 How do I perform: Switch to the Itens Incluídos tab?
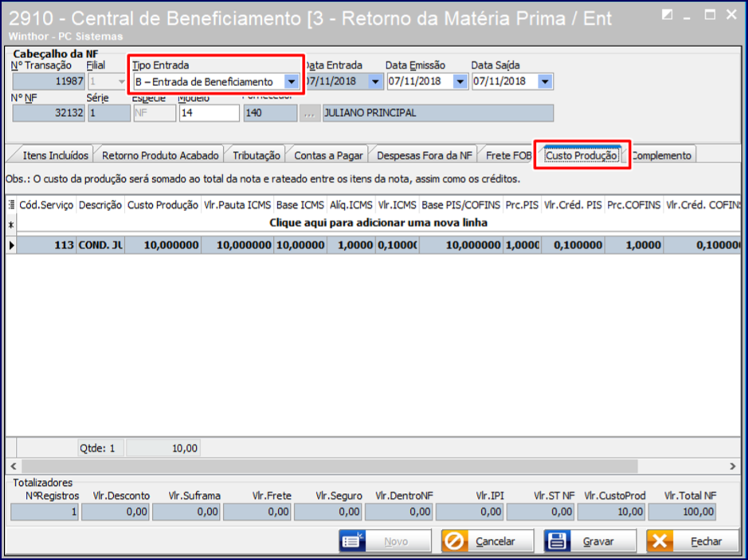point(55,155)
